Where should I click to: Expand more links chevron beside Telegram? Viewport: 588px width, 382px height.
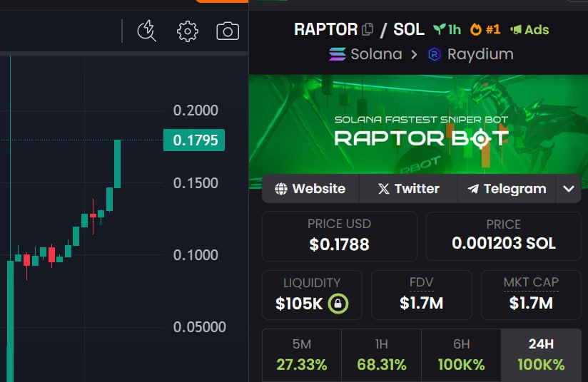569,188
